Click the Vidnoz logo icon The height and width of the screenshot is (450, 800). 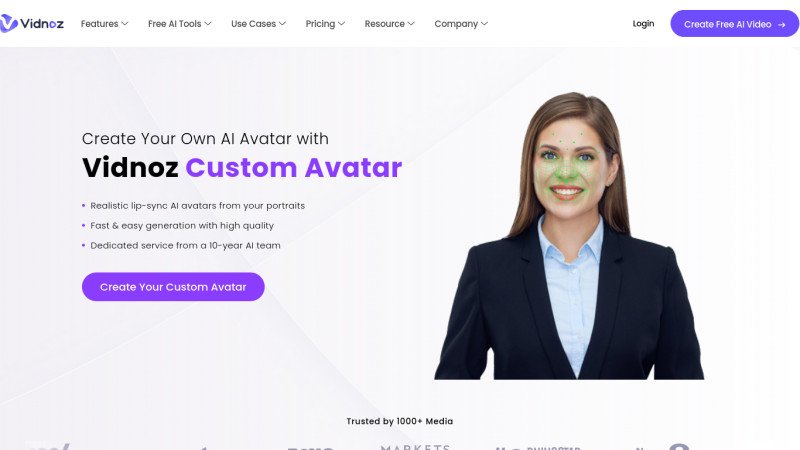(x=9, y=23)
